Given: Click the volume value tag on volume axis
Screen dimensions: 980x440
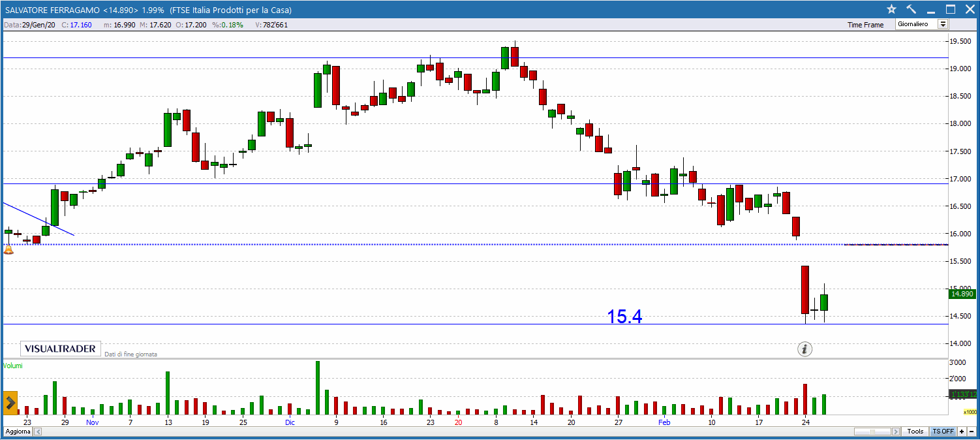Looking at the screenshot, I should pos(962,394).
